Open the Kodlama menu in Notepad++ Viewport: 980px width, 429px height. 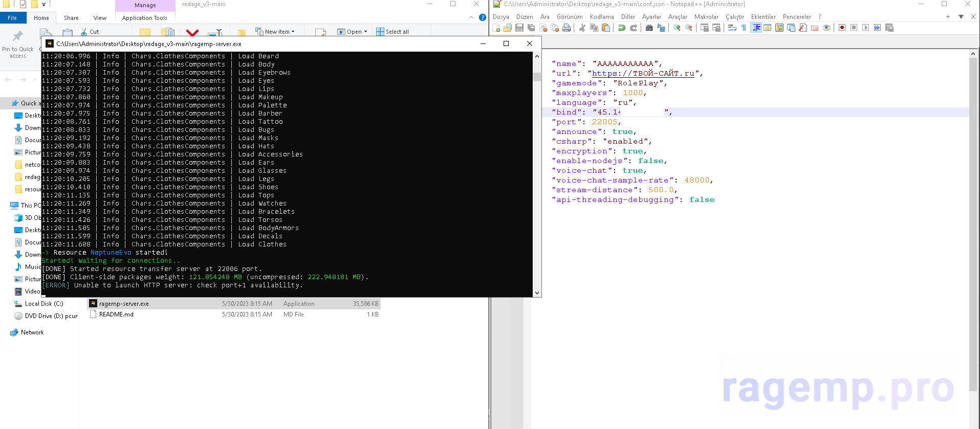[601, 17]
